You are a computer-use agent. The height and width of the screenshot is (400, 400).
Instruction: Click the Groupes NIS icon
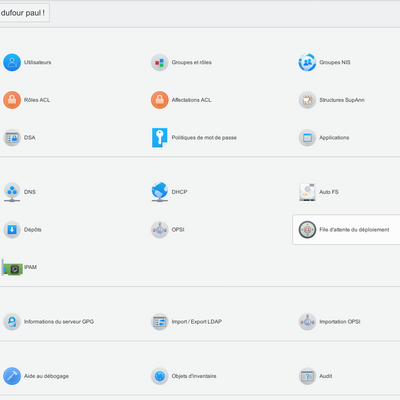307,62
